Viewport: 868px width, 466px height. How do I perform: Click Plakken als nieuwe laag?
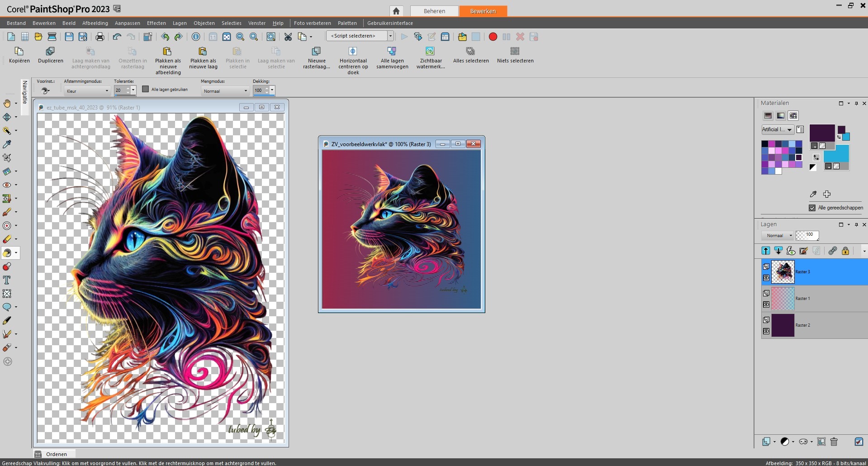pyautogui.click(x=203, y=58)
